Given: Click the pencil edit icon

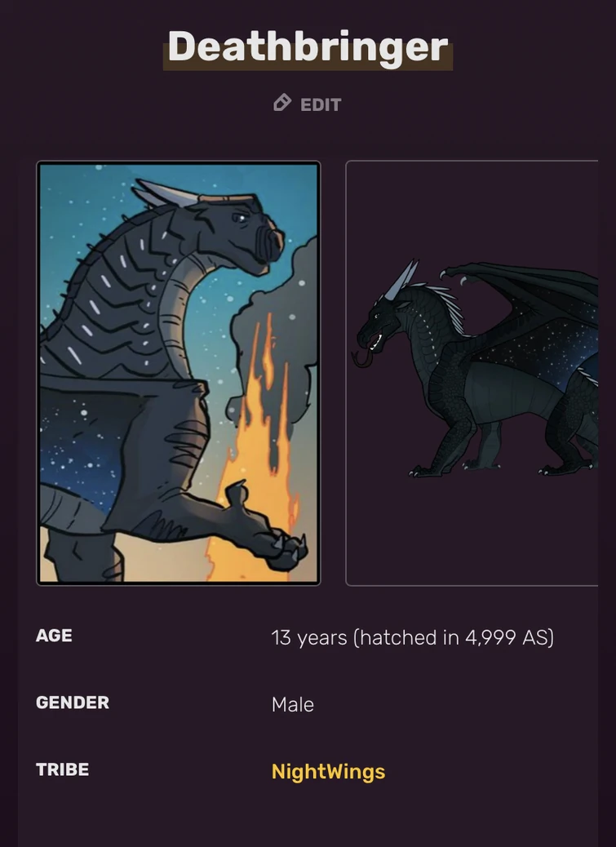Looking at the screenshot, I should tap(281, 103).
